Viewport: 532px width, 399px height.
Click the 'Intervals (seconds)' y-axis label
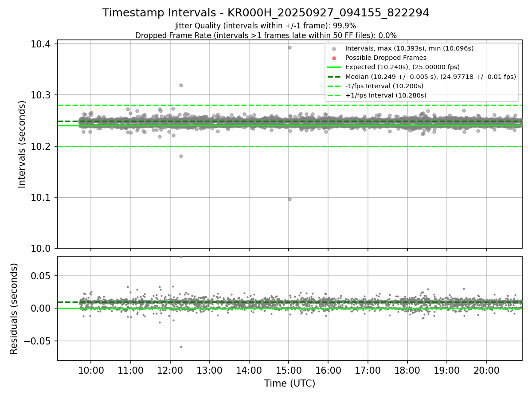click(22, 144)
